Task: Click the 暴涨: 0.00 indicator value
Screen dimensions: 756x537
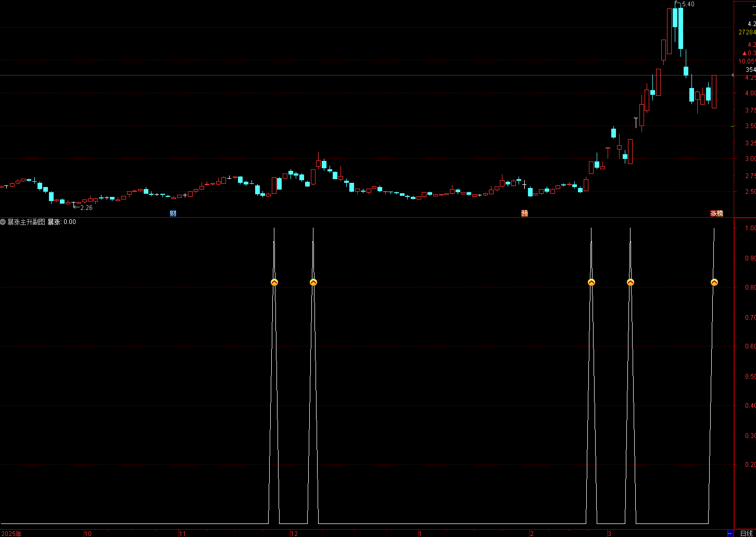Action: (62, 222)
